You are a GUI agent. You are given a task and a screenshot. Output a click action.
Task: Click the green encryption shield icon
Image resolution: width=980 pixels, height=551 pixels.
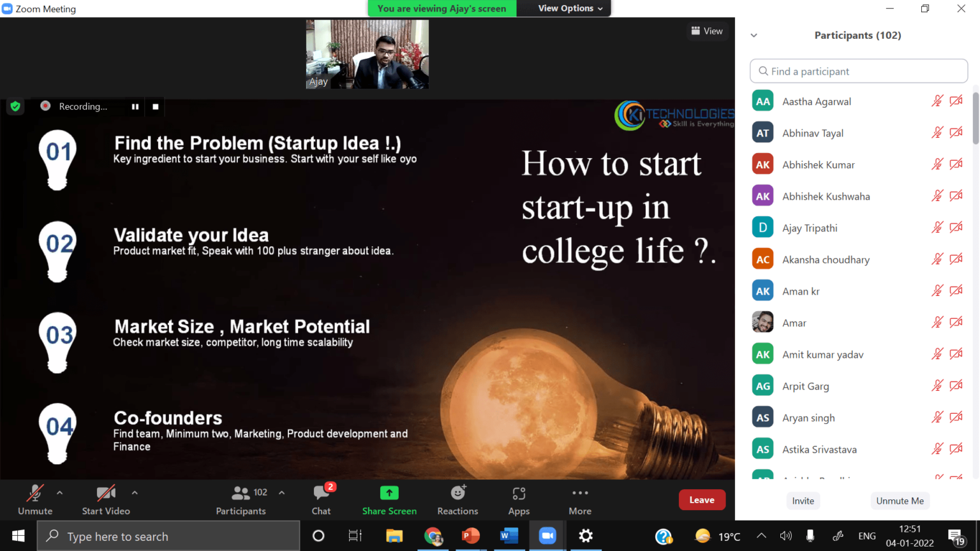pyautogui.click(x=15, y=107)
